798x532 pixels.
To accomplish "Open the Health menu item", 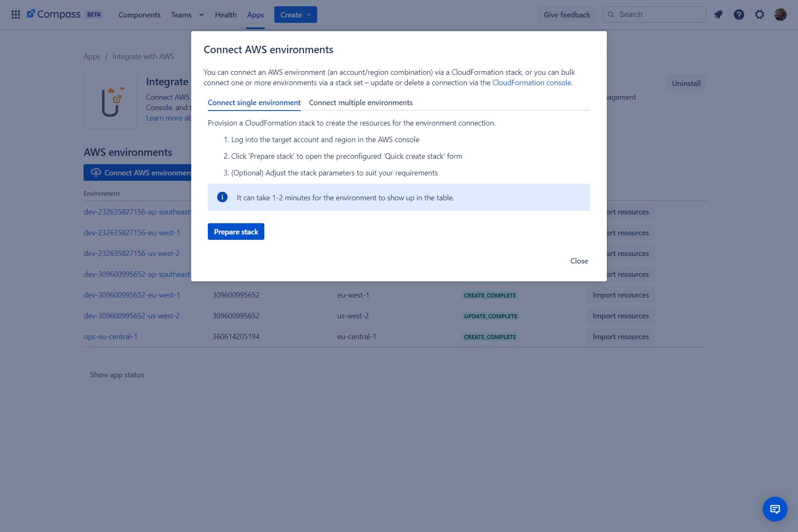I will (226, 15).
